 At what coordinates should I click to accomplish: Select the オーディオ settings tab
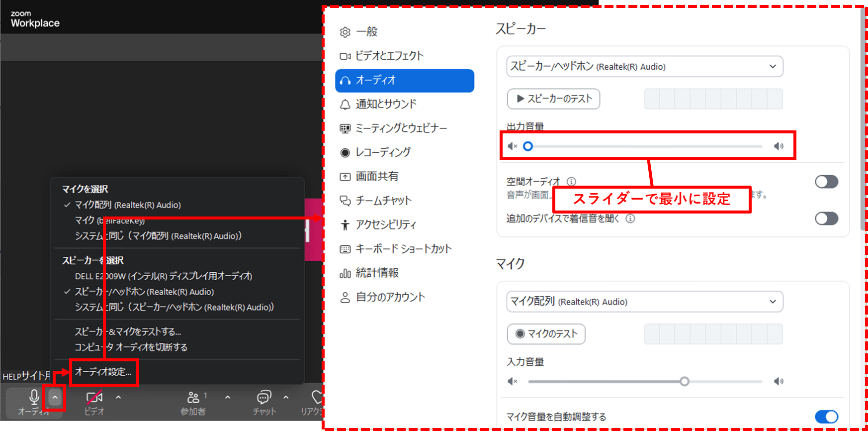(x=405, y=80)
